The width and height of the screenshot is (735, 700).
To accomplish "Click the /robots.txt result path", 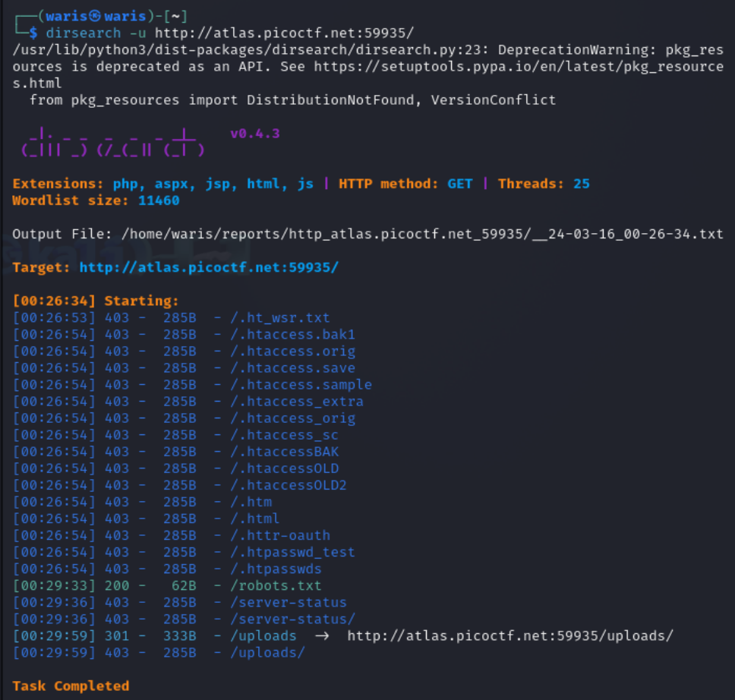I will tap(276, 585).
